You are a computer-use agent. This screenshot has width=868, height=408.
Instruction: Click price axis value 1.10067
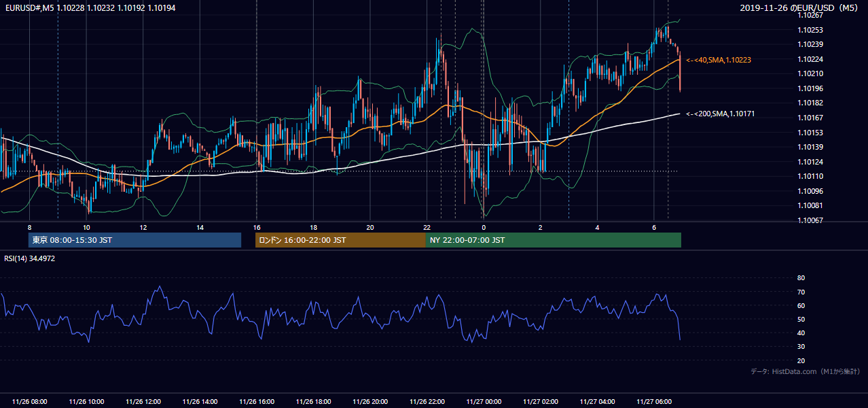(x=810, y=220)
